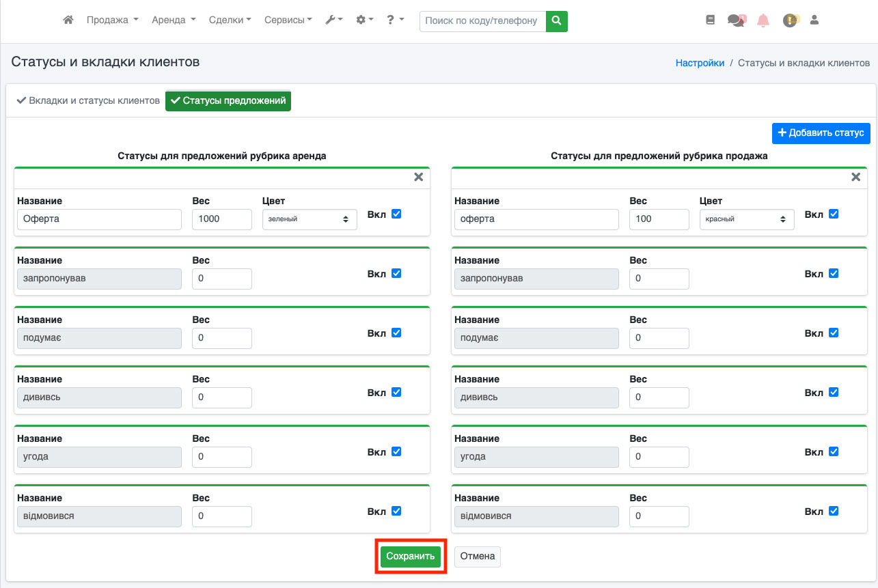Open the красный color dropdown

click(x=746, y=219)
